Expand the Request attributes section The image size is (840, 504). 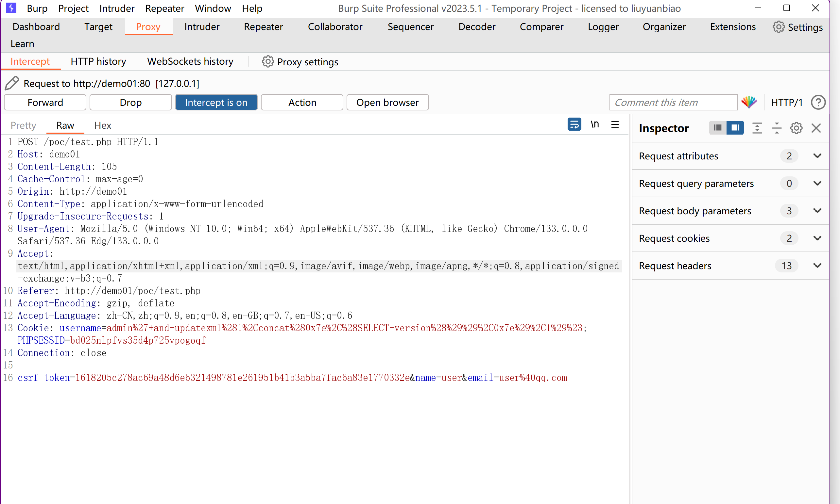[x=817, y=156]
